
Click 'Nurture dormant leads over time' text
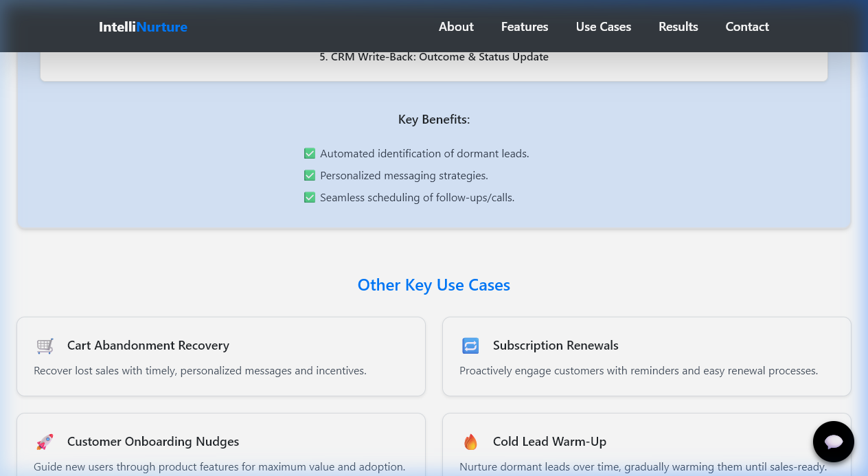[x=643, y=467]
